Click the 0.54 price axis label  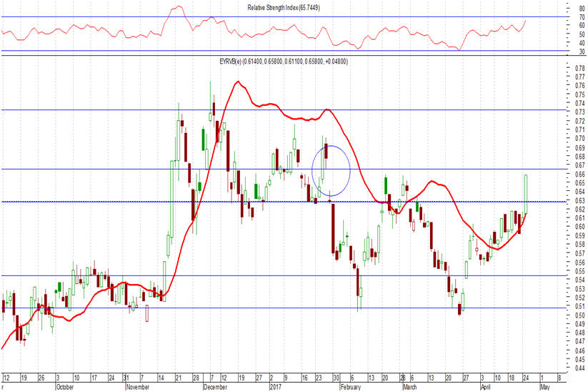pyautogui.click(x=579, y=280)
